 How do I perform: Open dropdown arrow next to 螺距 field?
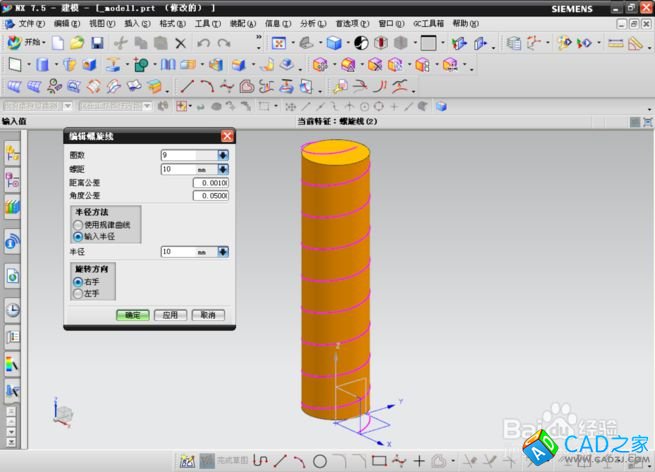click(x=223, y=169)
